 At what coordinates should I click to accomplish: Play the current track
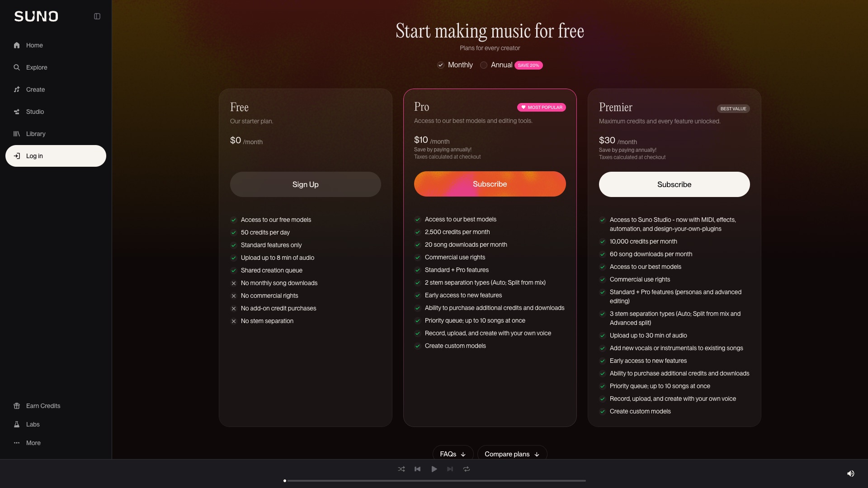click(434, 469)
